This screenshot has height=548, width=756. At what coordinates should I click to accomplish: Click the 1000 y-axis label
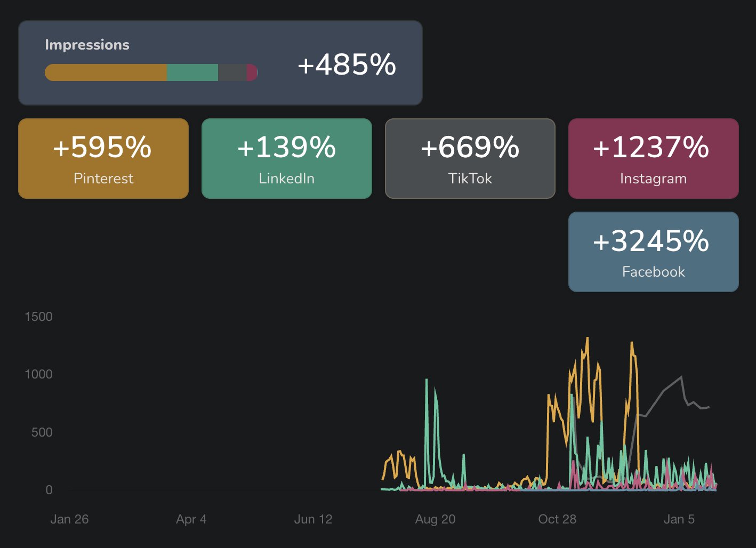[38, 374]
